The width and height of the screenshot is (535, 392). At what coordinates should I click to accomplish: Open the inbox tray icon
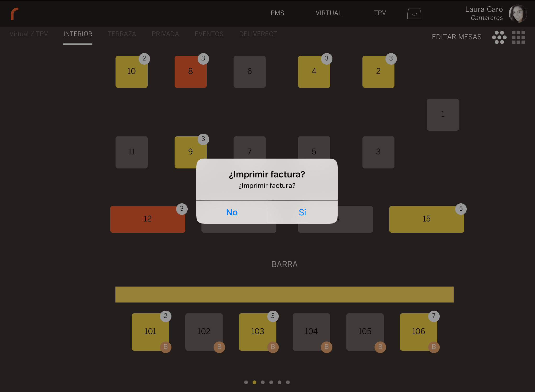coord(414,13)
